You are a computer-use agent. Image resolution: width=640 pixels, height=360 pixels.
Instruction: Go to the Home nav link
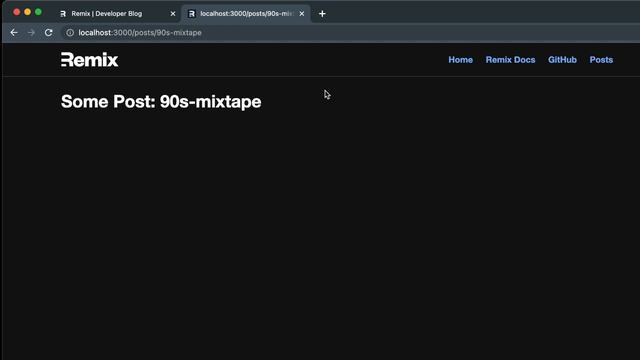coord(460,60)
